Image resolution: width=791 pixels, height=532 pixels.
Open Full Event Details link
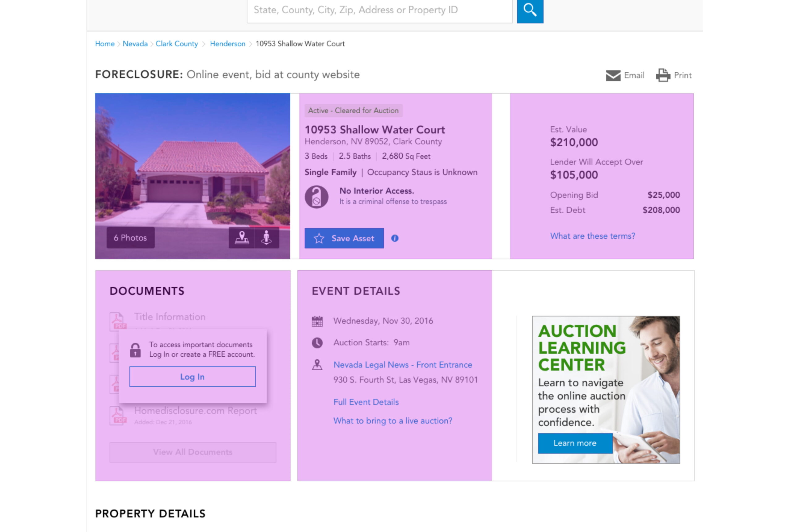(366, 402)
